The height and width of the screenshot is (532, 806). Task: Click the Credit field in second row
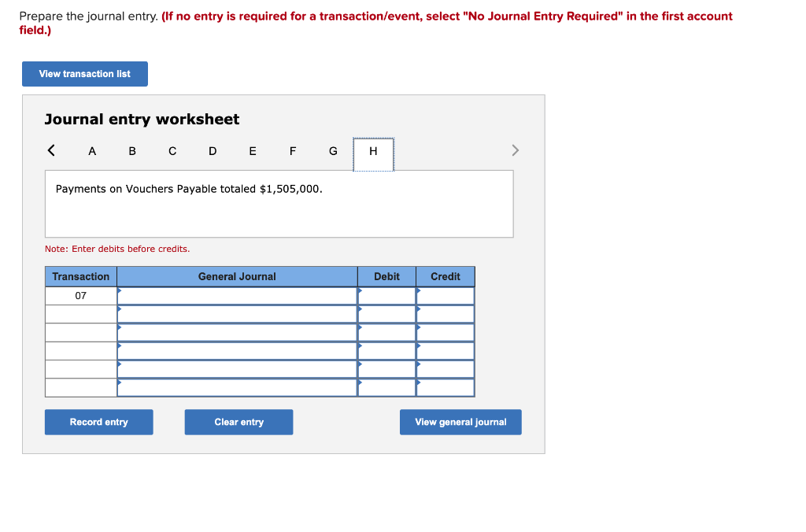point(446,314)
